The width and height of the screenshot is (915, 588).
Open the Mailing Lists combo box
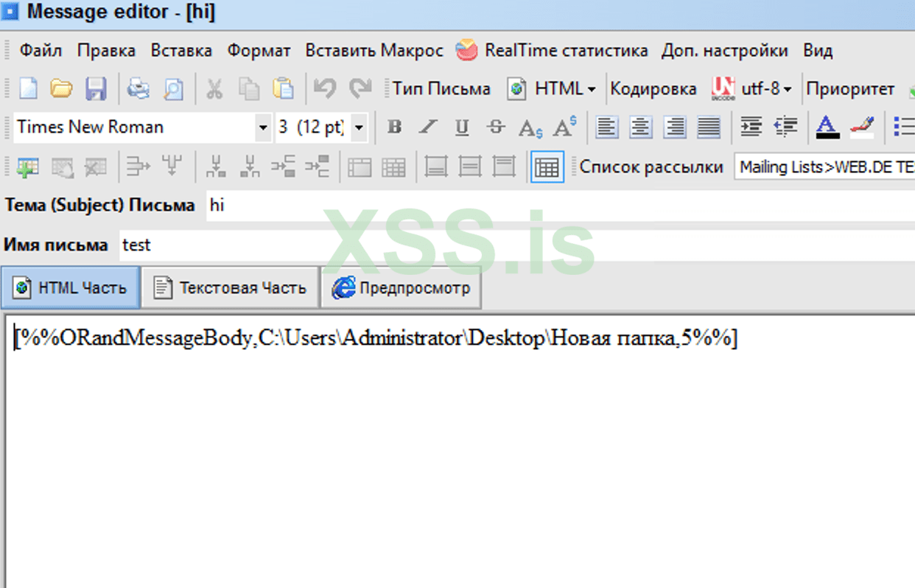click(824, 167)
